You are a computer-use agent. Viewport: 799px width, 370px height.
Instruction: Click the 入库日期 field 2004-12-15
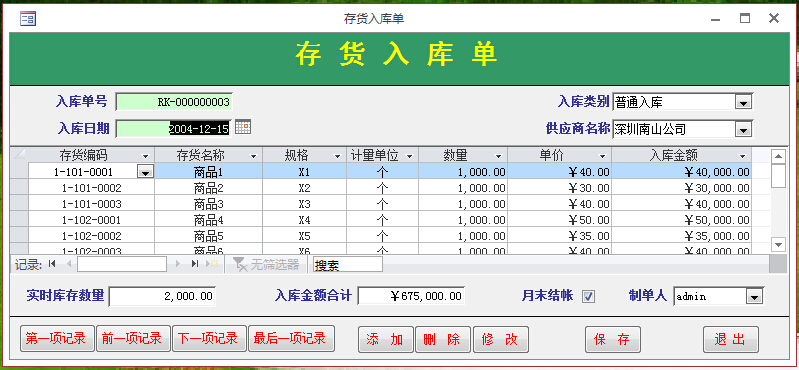(173, 128)
